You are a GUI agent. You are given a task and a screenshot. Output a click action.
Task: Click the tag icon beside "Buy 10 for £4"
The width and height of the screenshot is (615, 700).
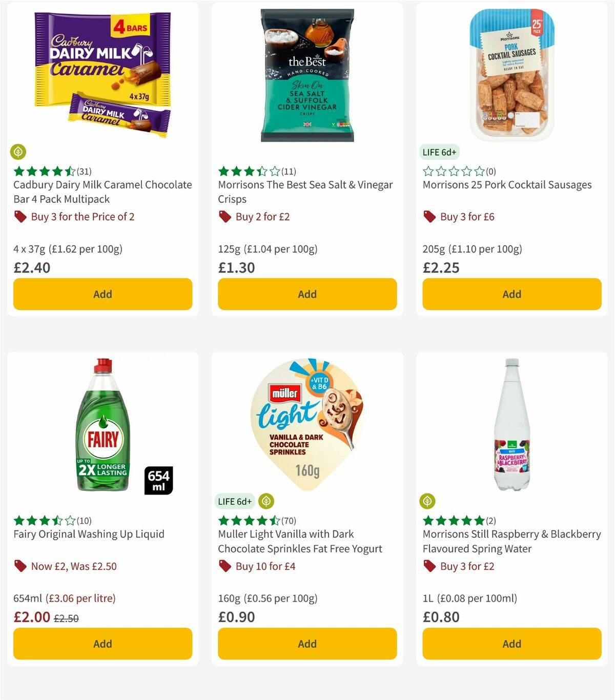(x=224, y=566)
